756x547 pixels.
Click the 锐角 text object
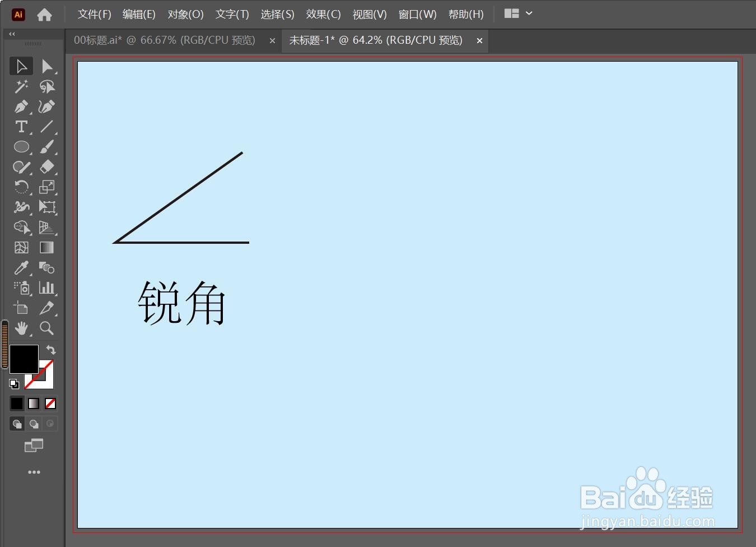181,303
